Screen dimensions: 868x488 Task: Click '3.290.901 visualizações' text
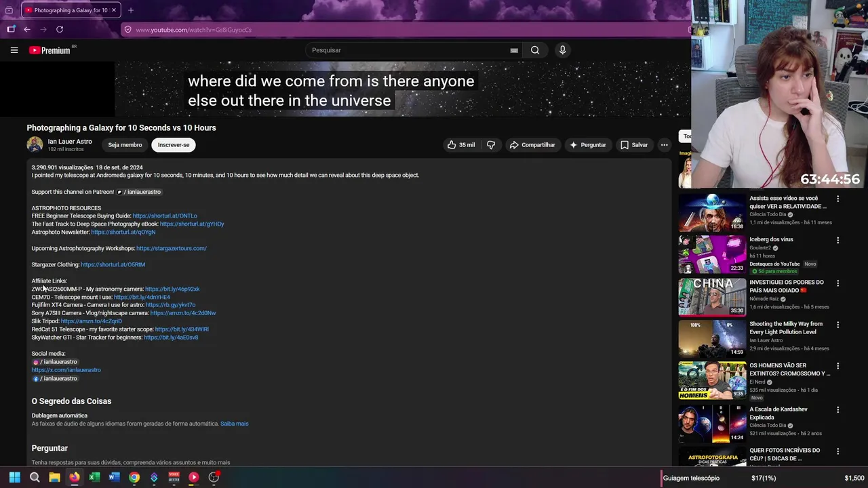click(62, 167)
